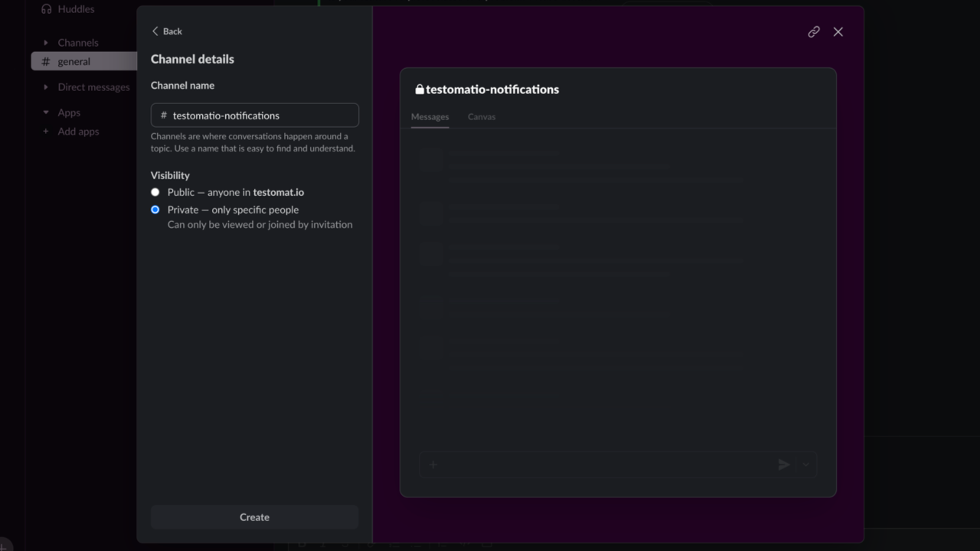The height and width of the screenshot is (551, 980).
Task: Click the plus icon next to Add apps
Action: pyautogui.click(x=46, y=131)
